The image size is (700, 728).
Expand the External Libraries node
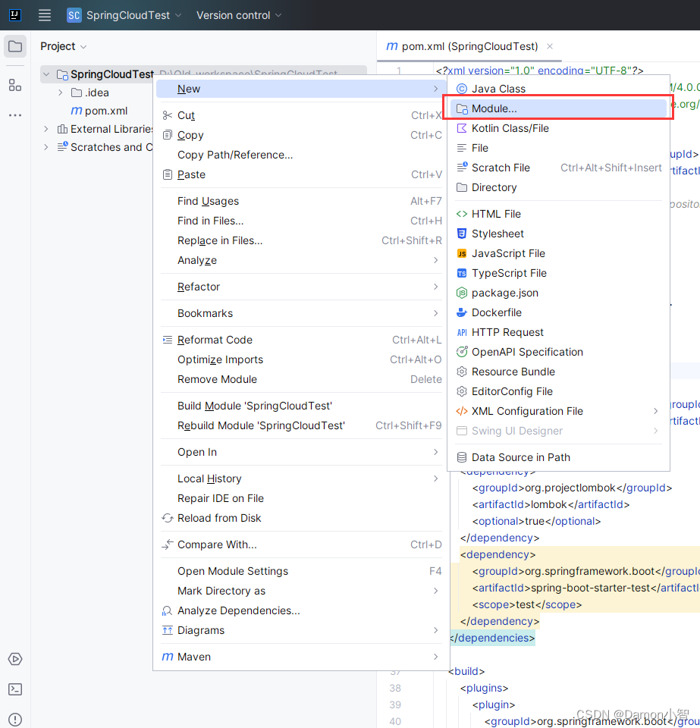point(46,129)
